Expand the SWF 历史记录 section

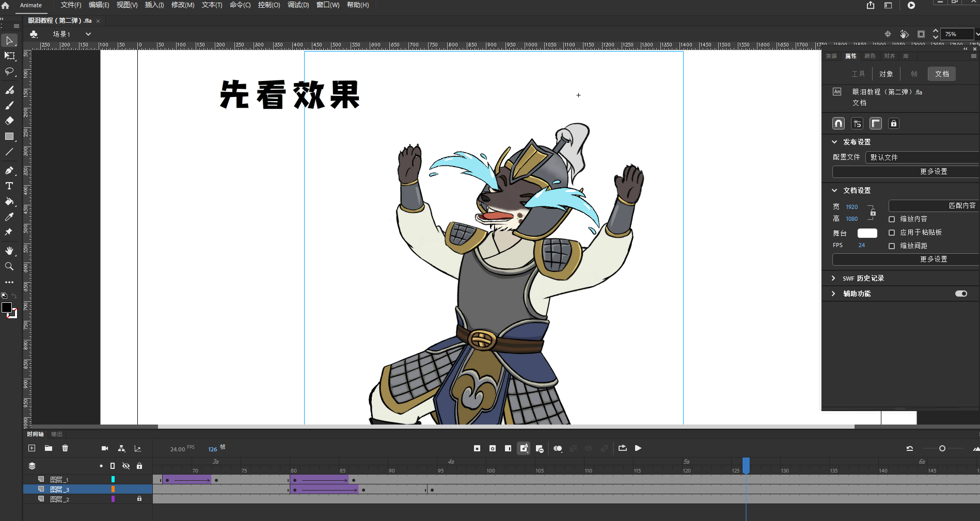[x=833, y=278]
